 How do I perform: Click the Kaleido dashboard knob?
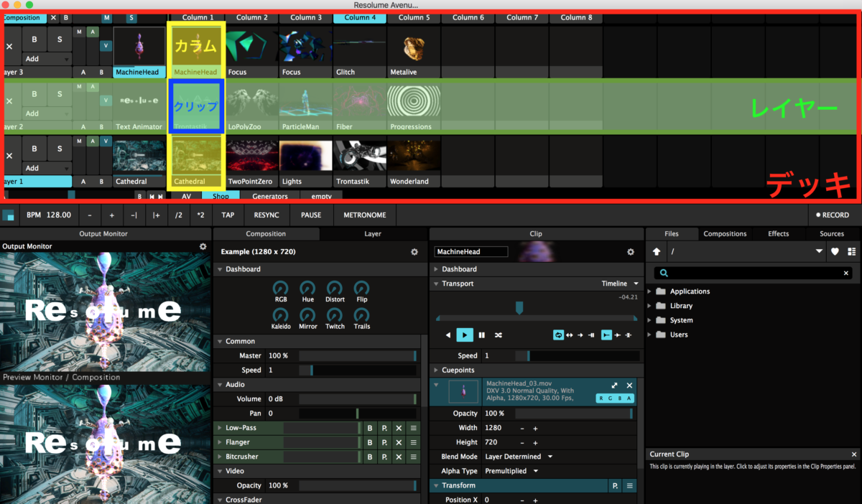(281, 315)
